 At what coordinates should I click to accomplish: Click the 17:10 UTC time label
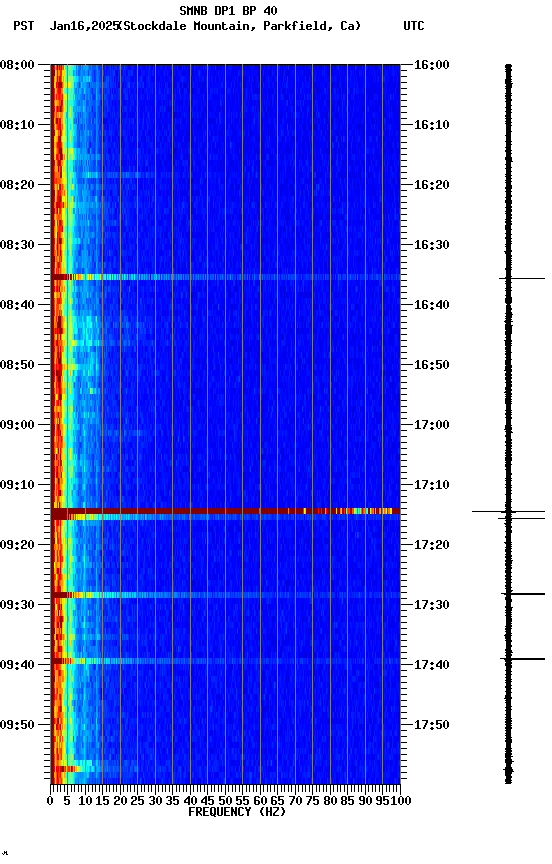click(431, 485)
